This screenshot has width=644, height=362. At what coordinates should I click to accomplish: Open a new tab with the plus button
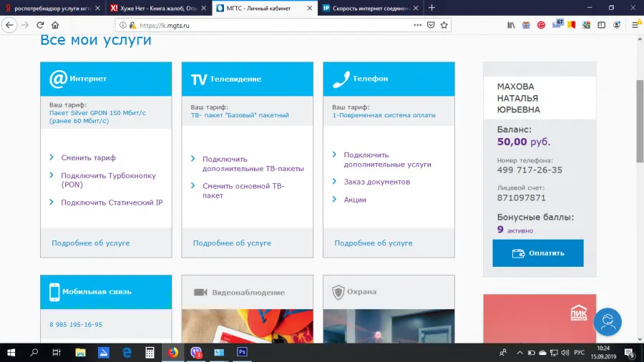tap(431, 8)
